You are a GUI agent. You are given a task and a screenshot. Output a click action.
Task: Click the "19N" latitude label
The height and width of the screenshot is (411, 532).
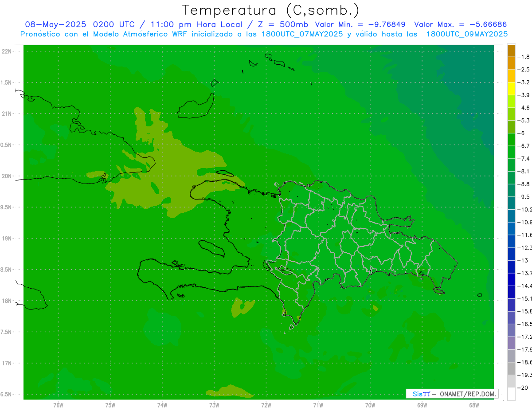[7, 239]
